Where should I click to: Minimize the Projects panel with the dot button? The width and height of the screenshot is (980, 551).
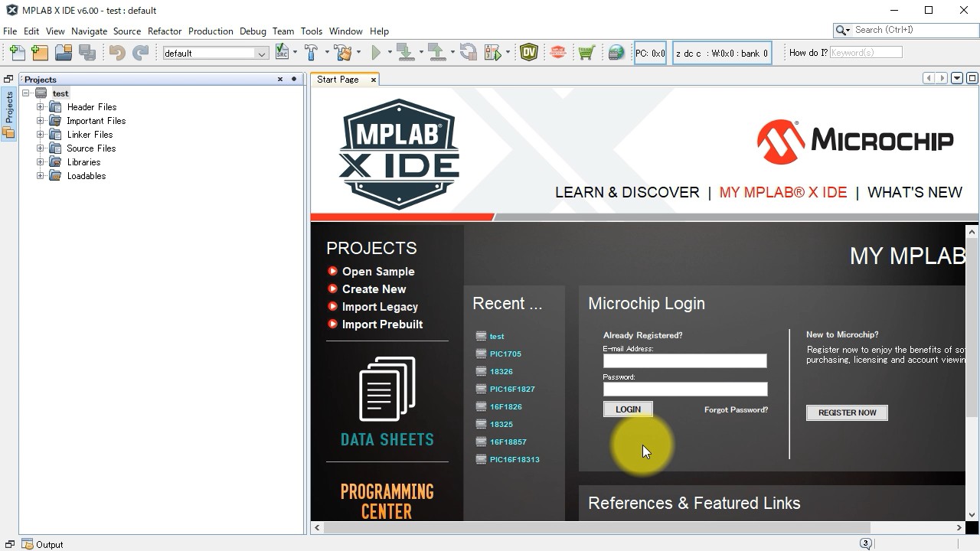(293, 79)
